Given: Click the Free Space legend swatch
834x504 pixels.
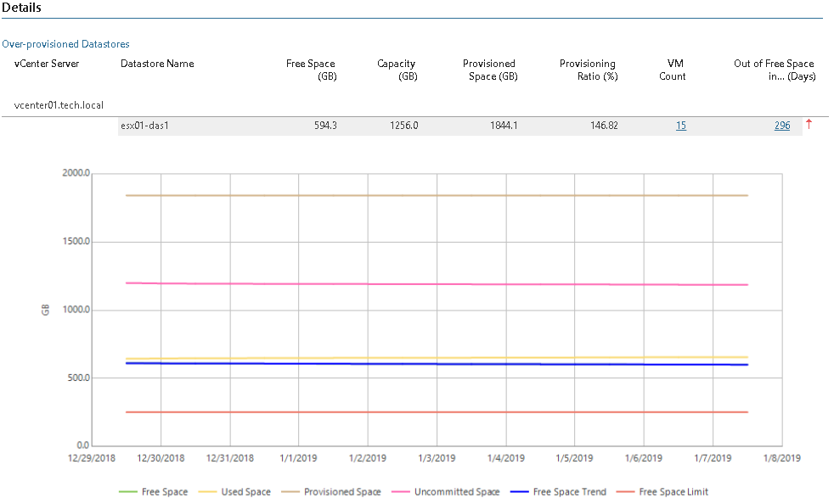Looking at the screenshot, I should point(127,492).
